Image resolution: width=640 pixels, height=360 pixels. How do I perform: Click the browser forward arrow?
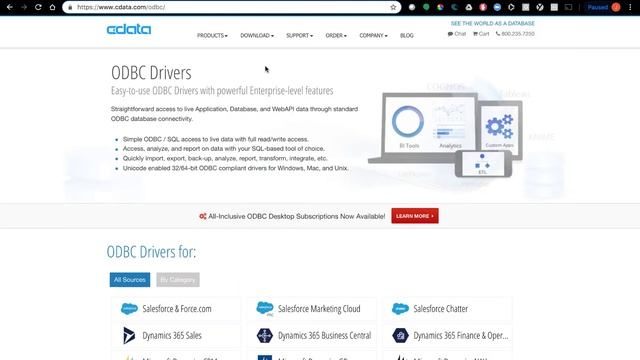[24, 7]
